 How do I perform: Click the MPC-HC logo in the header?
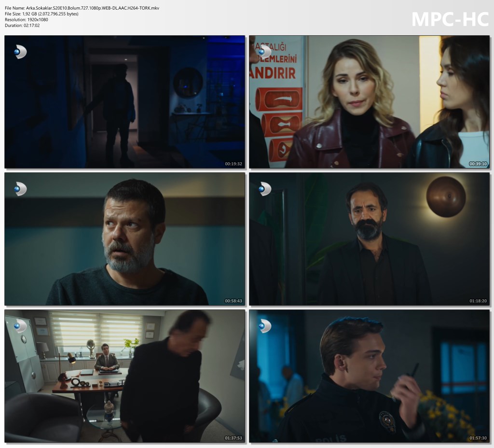point(450,19)
